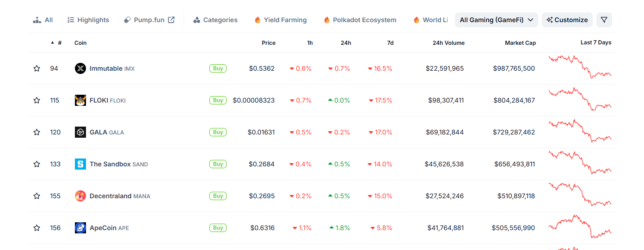Sort by Market Cap column header
This screenshot has width=644, height=250.
pos(521,43)
